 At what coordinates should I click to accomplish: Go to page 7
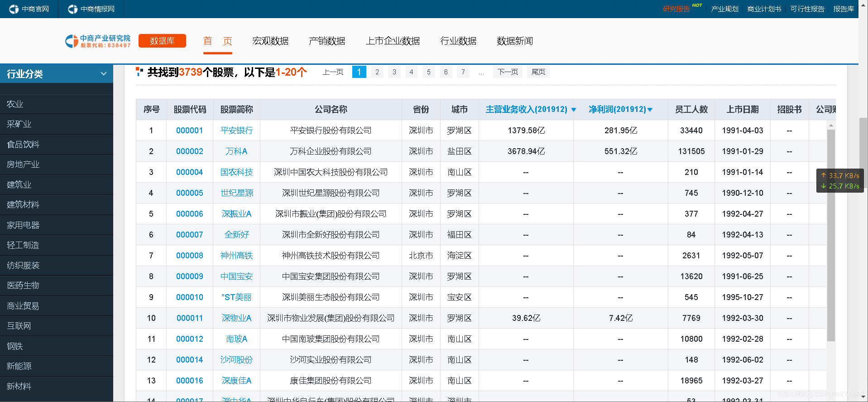[x=463, y=72]
